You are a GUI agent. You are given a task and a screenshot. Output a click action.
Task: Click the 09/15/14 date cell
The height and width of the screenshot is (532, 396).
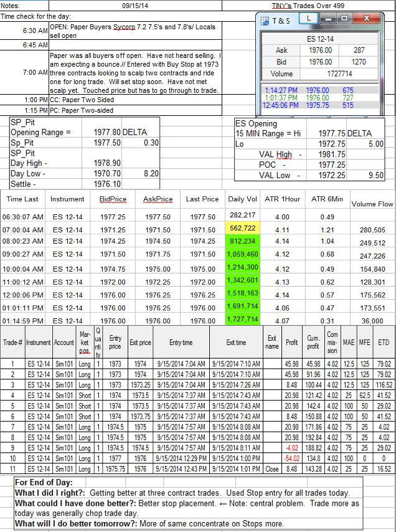(135, 6)
